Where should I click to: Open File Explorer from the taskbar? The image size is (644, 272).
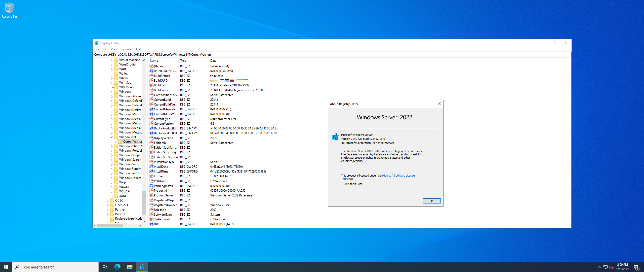point(130,267)
